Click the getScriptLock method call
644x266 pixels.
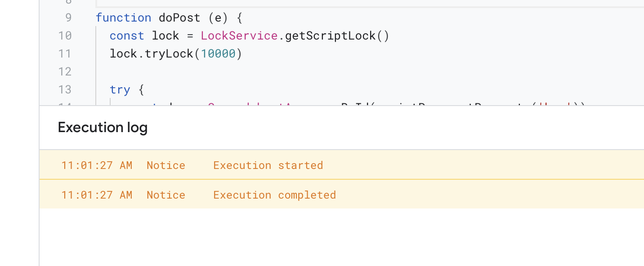(330, 36)
